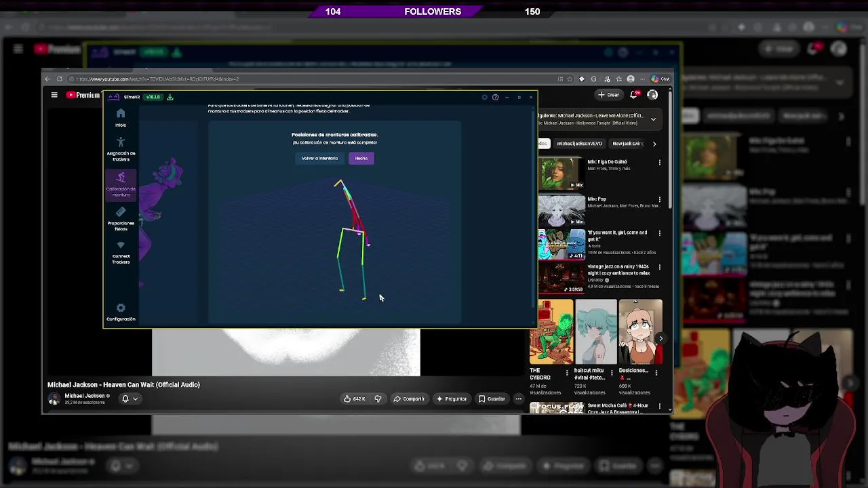The height and width of the screenshot is (488, 868).
Task: Click the YouTube Crear button
Action: point(609,95)
